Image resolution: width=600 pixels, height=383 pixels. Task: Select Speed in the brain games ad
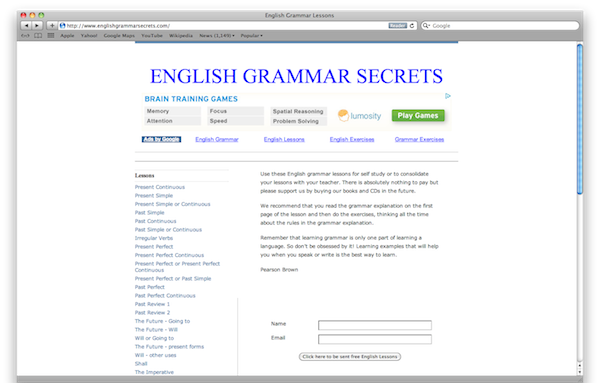coord(235,121)
